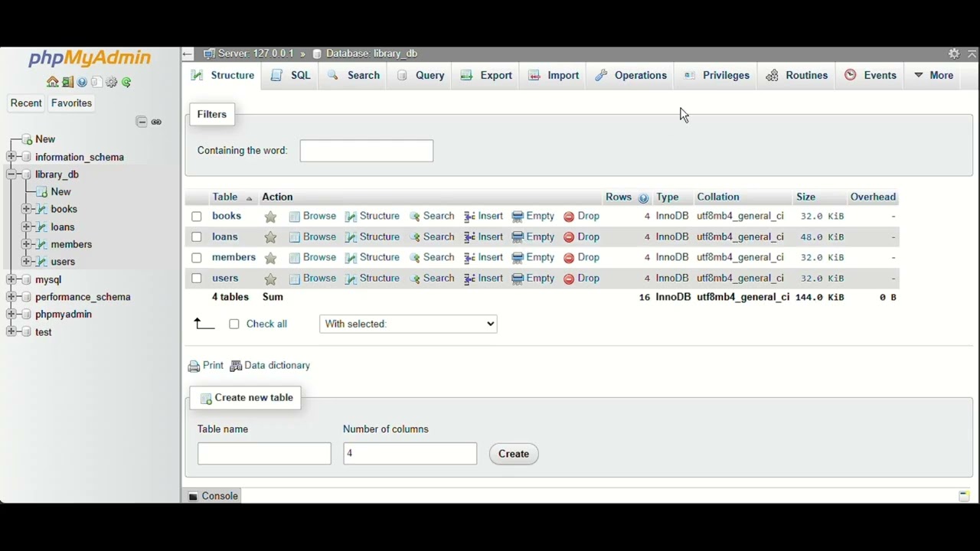This screenshot has height=551, width=980.
Task: Open the Import tab
Action: [x=554, y=75]
